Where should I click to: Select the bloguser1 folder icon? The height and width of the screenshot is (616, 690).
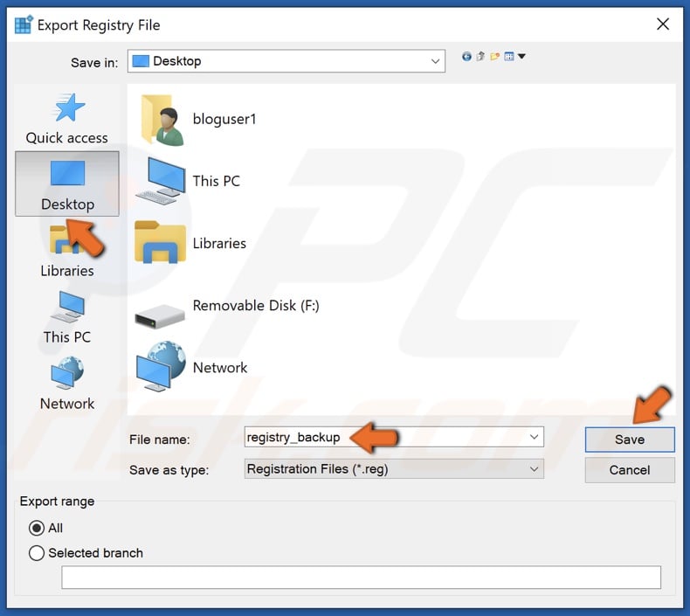click(161, 120)
